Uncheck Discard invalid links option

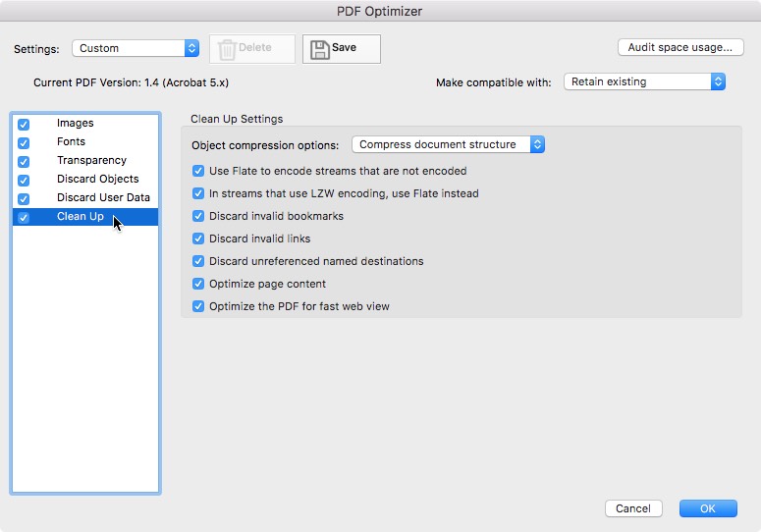tap(198, 239)
